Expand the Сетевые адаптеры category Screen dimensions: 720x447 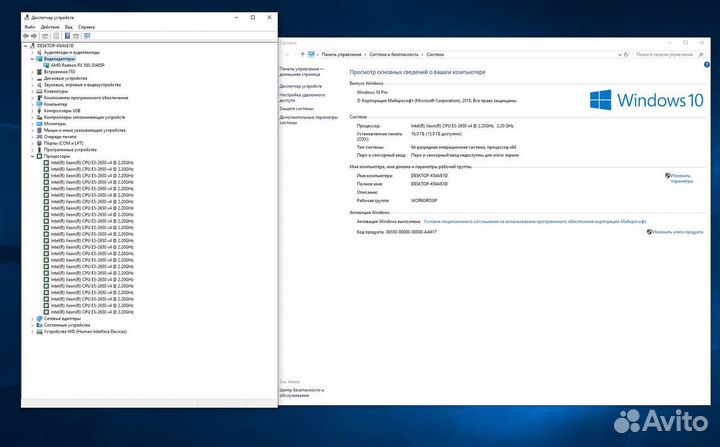pyautogui.click(x=33, y=318)
